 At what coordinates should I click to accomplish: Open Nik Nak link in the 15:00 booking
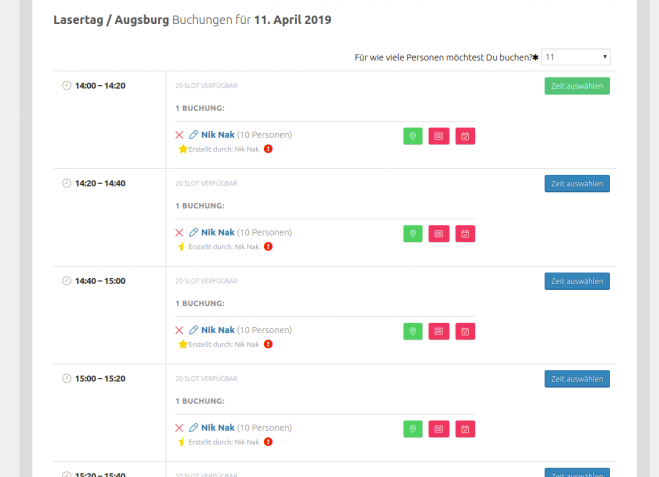(217, 427)
